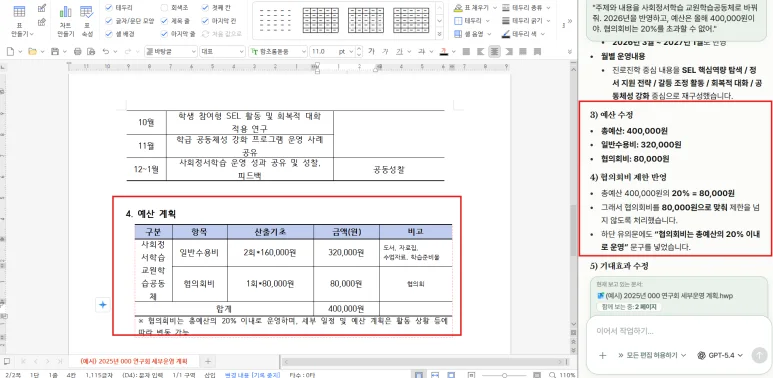Click the new document icon
Viewport: 773px width, 378px height.
click(11, 51)
